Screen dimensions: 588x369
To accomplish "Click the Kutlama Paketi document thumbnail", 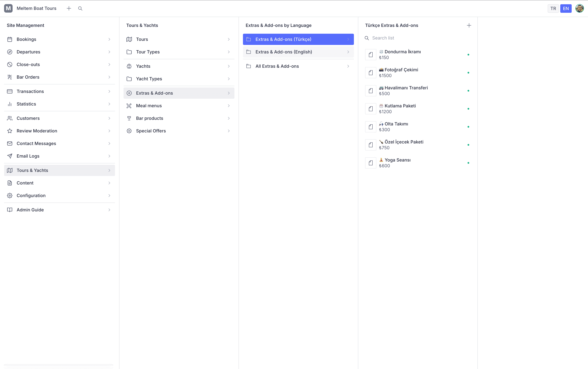I will click(x=371, y=109).
